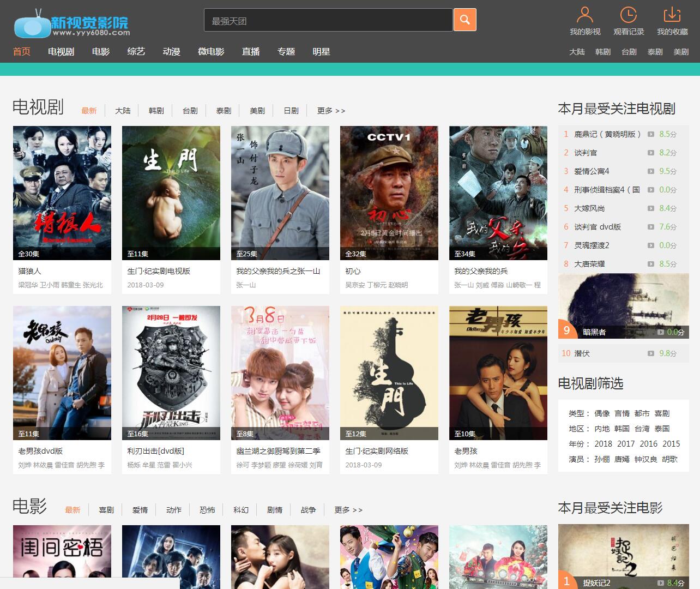This screenshot has width=700, height=589.
Task: Open 电视剧 navigation menu item
Action: (61, 52)
